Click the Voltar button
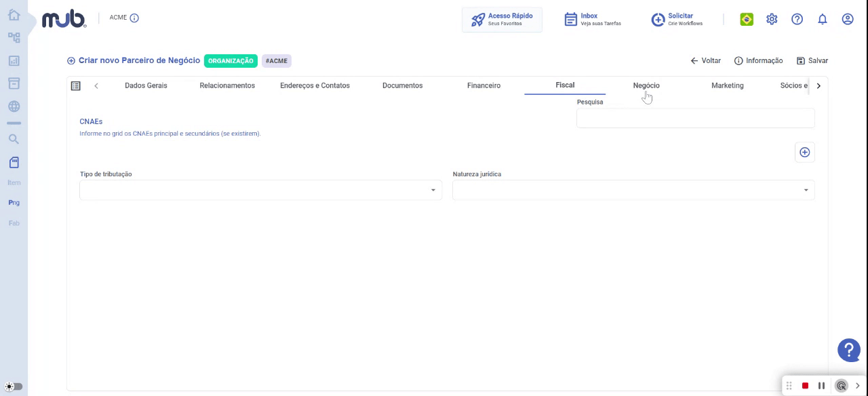Image resolution: width=868 pixels, height=396 pixels. coord(705,60)
